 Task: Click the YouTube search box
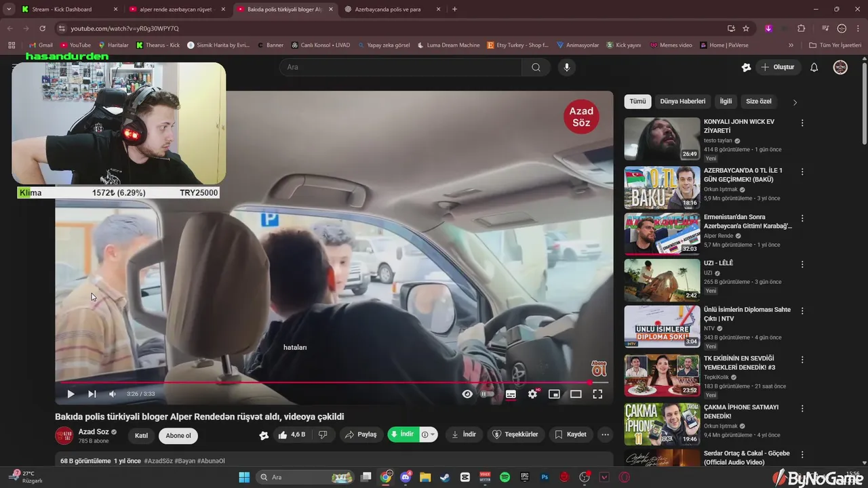click(400, 67)
